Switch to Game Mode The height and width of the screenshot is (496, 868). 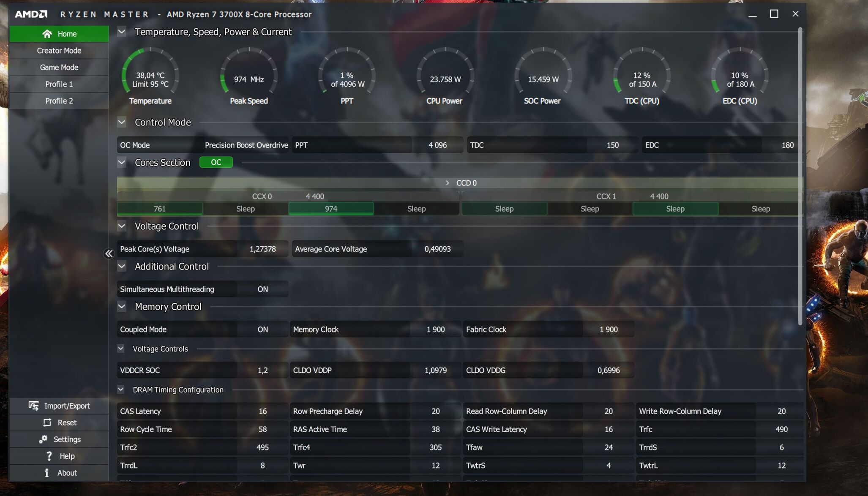point(59,67)
